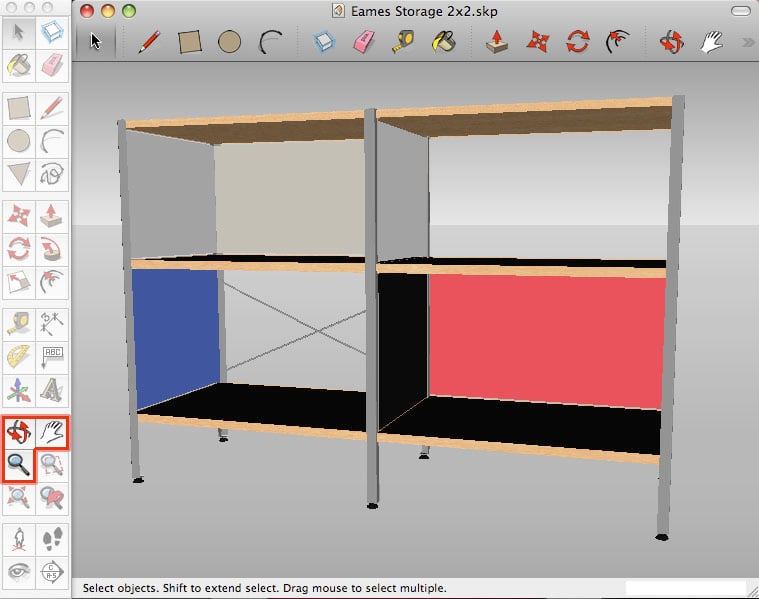Select the Polygon triangle tool

click(x=18, y=174)
